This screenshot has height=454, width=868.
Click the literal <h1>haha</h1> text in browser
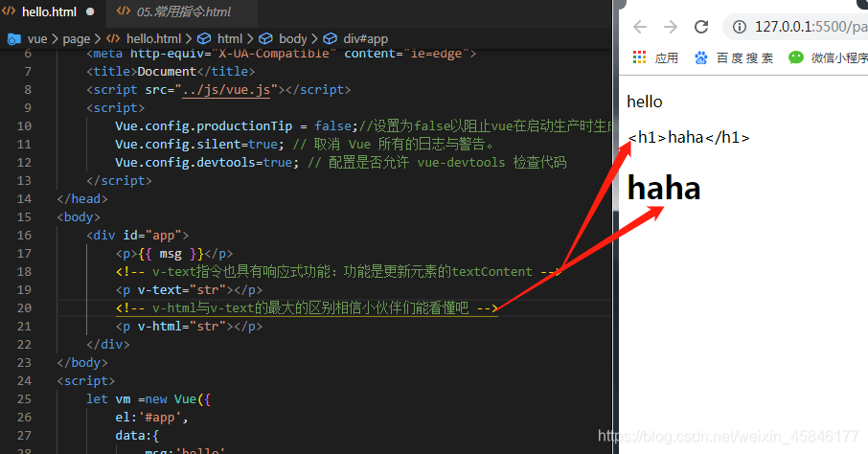(x=689, y=137)
